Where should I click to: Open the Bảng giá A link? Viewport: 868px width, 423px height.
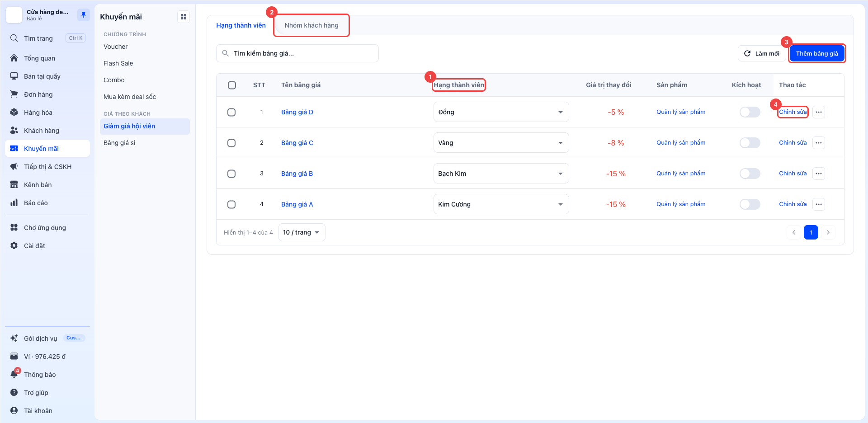[297, 204]
